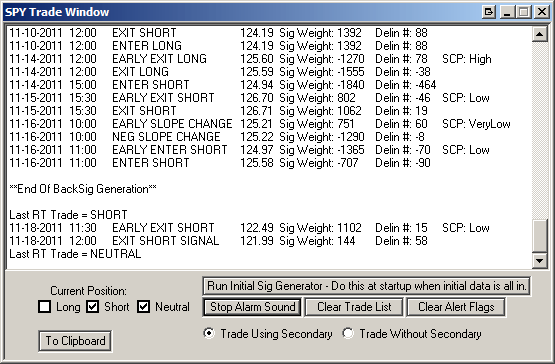Click the 11-10-2011 EXIT SHORT row
This screenshot has width=555, height=364.
(x=218, y=33)
